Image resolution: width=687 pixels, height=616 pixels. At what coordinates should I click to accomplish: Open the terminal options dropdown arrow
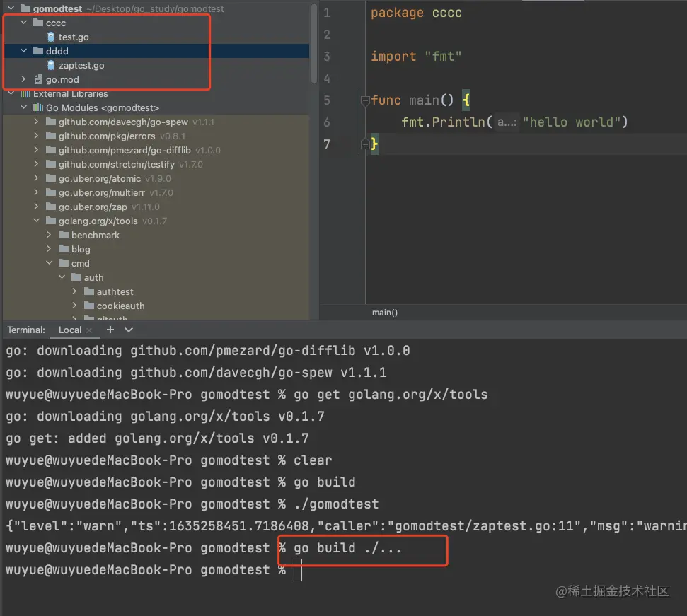pos(129,330)
